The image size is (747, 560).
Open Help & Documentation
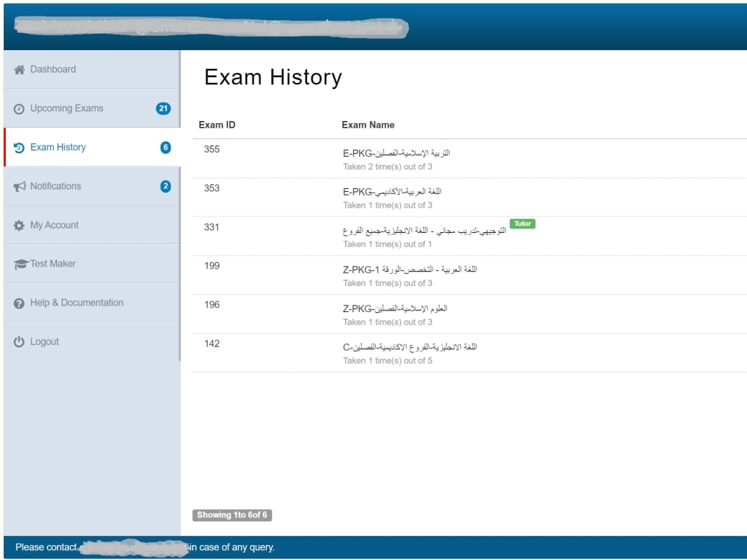91,303
